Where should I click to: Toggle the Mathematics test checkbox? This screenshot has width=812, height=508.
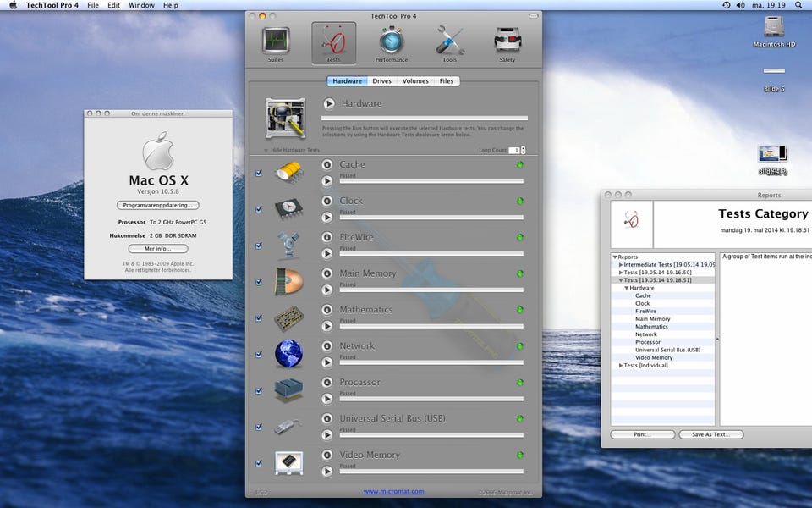point(259,318)
